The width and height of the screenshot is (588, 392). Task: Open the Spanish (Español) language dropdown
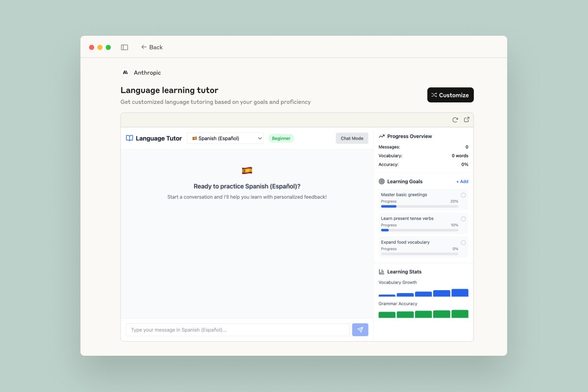pos(225,138)
